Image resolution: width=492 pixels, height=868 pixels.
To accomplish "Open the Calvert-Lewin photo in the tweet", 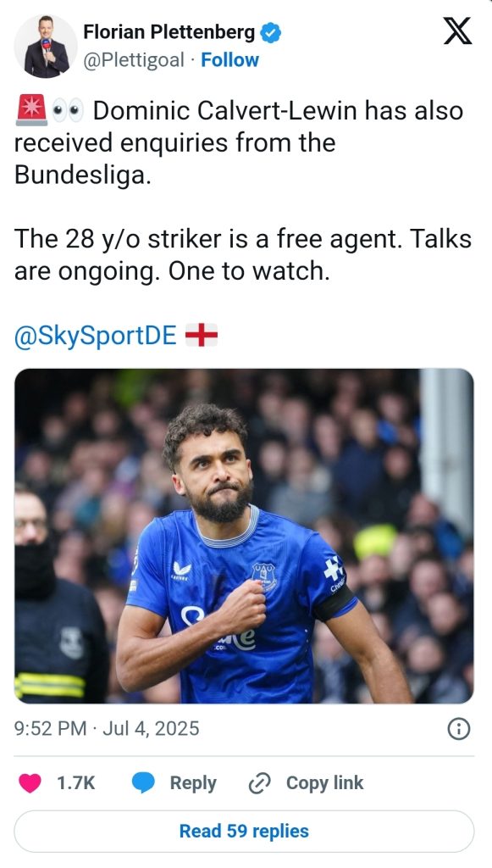I will (244, 536).
